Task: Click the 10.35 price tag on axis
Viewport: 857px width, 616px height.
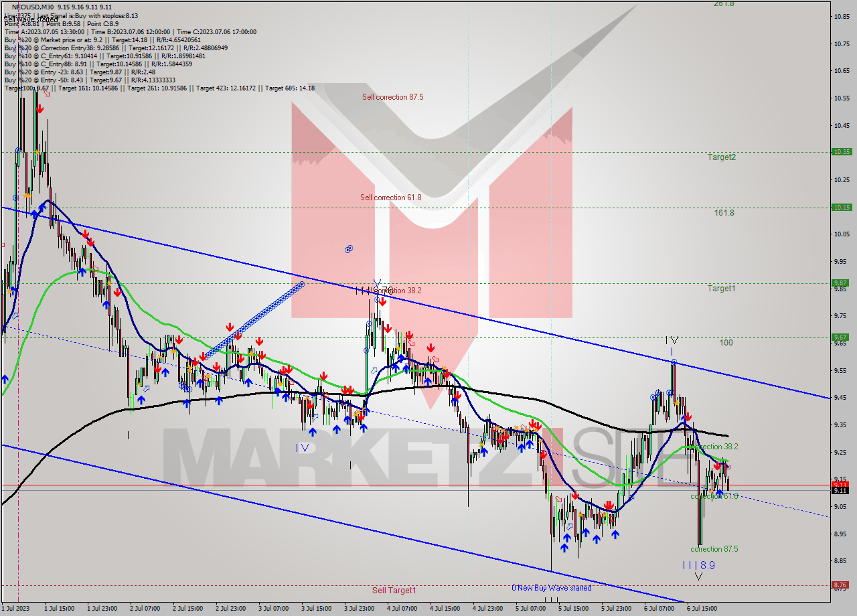Action: (842, 152)
